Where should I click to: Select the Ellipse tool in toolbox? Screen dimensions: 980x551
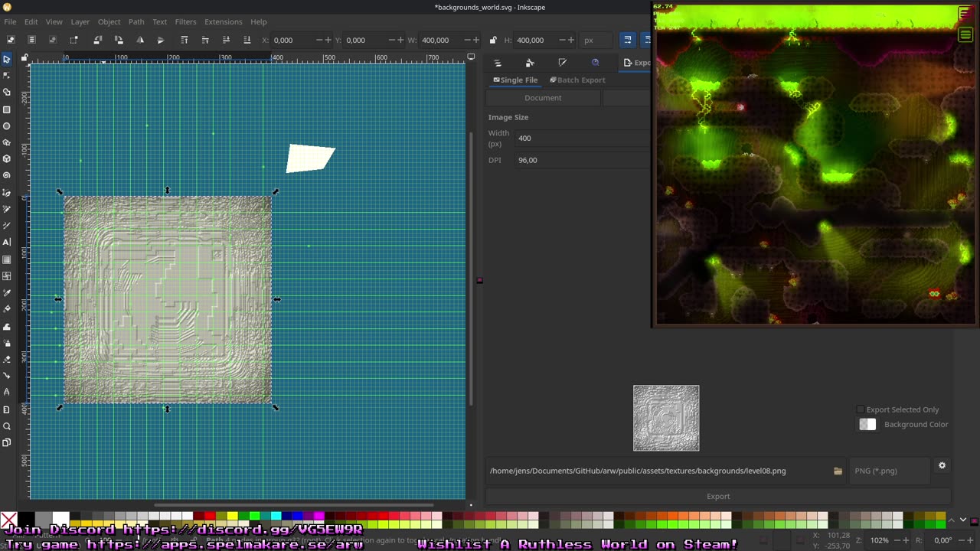pyautogui.click(x=7, y=126)
